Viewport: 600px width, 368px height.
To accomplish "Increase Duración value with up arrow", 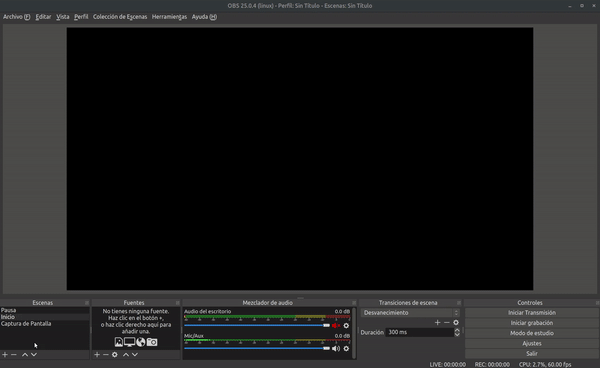I will (x=457, y=330).
